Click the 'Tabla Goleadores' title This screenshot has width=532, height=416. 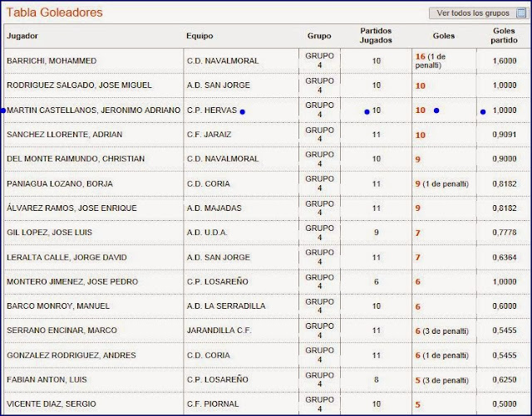(55, 12)
